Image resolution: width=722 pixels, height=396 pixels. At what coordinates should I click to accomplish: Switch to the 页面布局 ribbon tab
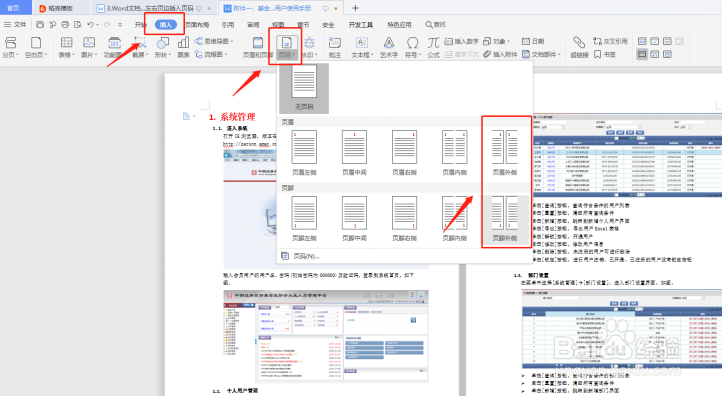pos(197,25)
